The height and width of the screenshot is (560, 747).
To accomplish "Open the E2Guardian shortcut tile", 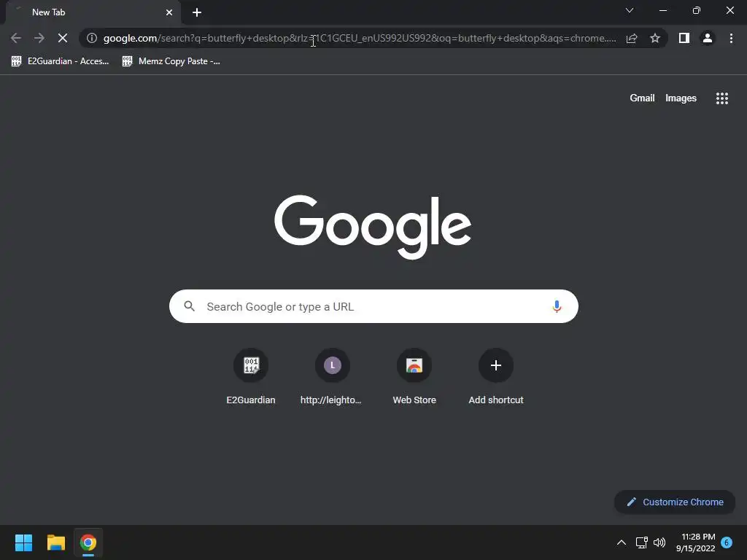I will 251,377.
